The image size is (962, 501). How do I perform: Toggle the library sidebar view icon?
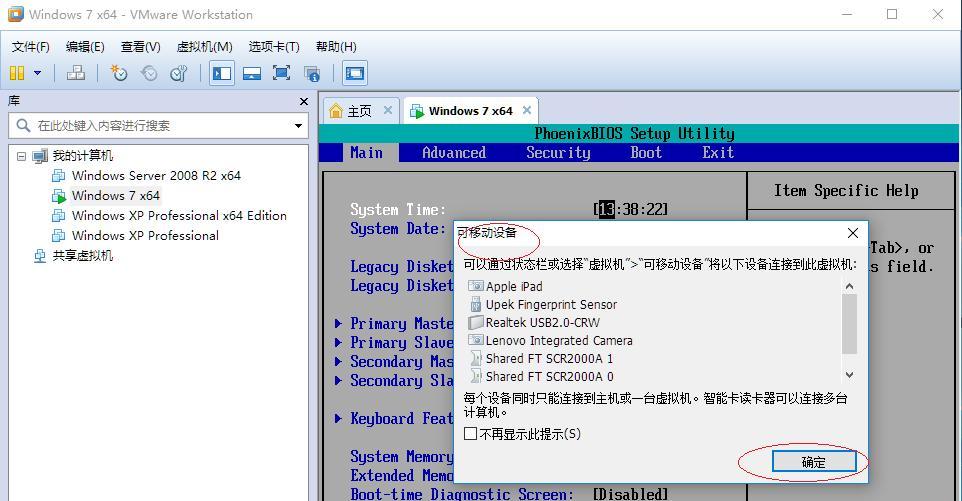point(221,74)
